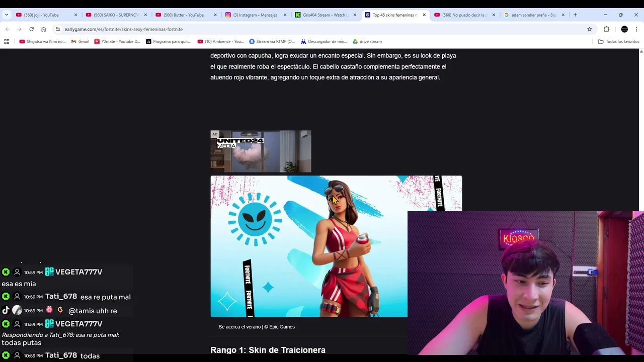The image size is (644, 362).
Task: Open the (10) Ambience YouTube bookmark
Action: point(221,41)
